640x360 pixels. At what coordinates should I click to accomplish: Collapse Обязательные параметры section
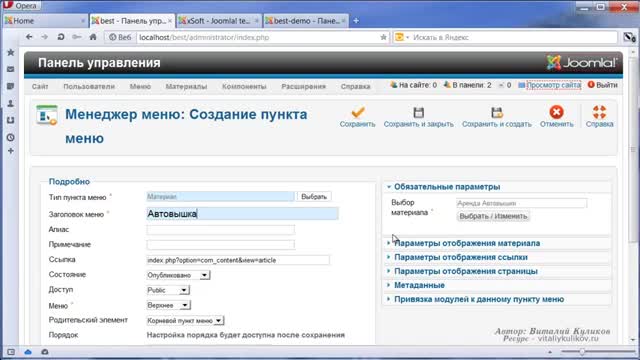tap(447, 187)
